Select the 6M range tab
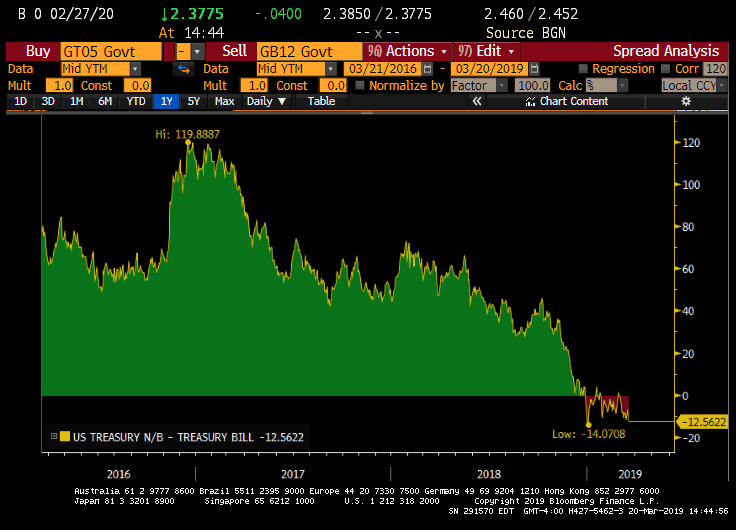The image size is (736, 530). pyautogui.click(x=105, y=101)
